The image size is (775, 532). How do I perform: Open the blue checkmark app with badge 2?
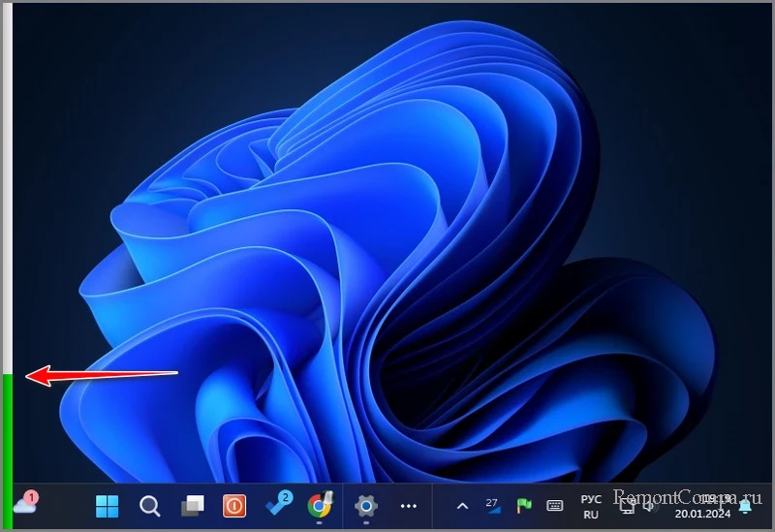pyautogui.click(x=279, y=504)
